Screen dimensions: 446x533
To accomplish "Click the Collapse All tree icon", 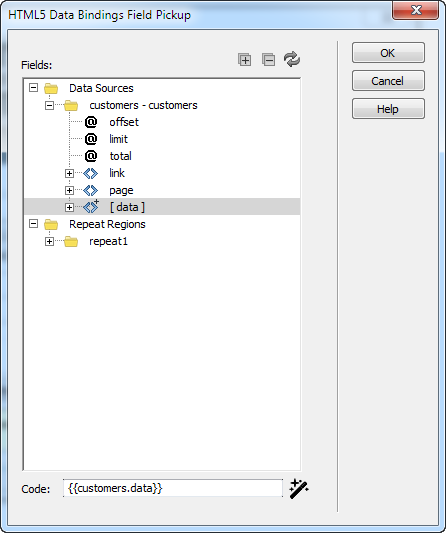I will point(268,60).
